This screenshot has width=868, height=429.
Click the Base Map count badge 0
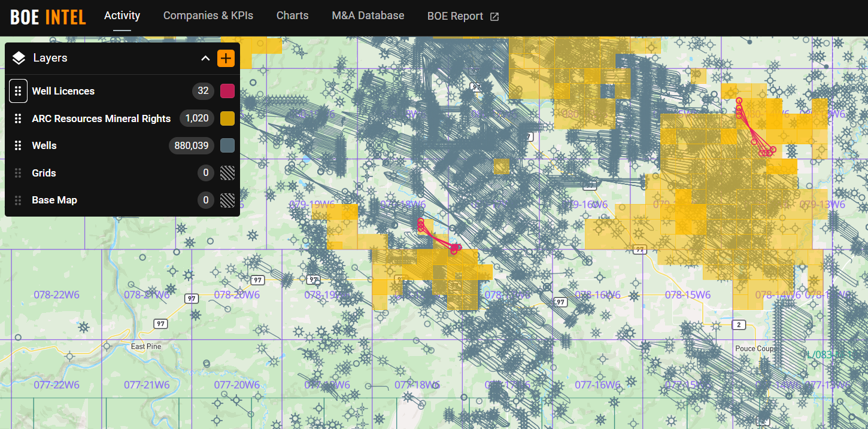click(206, 200)
